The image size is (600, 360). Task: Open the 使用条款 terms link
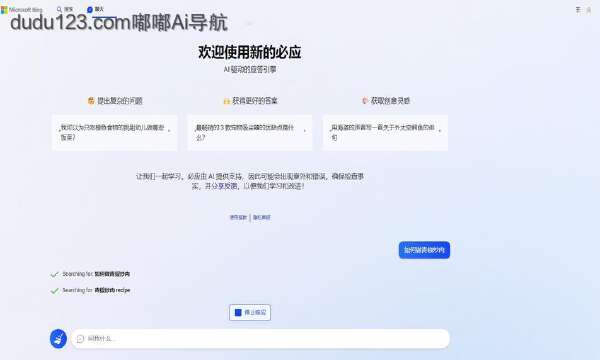click(x=238, y=217)
